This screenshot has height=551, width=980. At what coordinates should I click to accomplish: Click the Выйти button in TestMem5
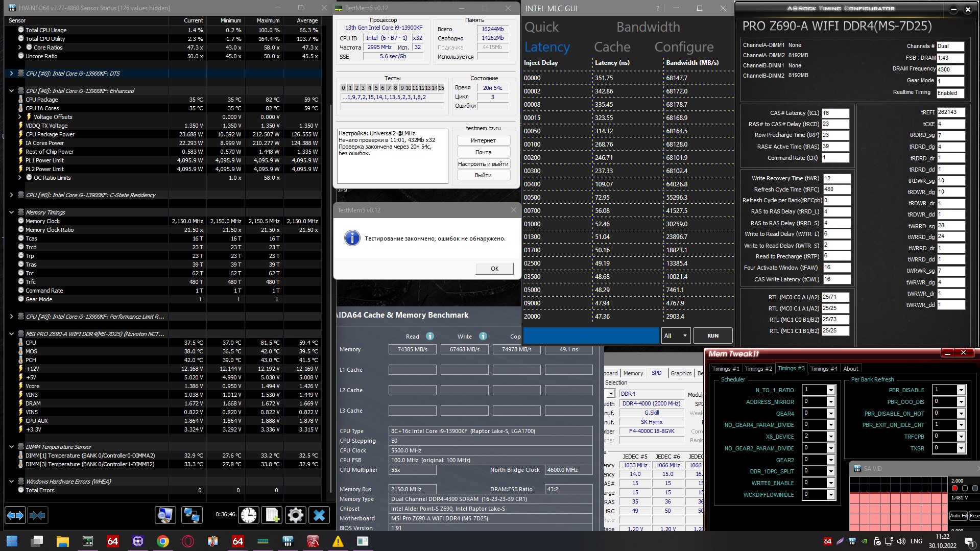tap(483, 175)
